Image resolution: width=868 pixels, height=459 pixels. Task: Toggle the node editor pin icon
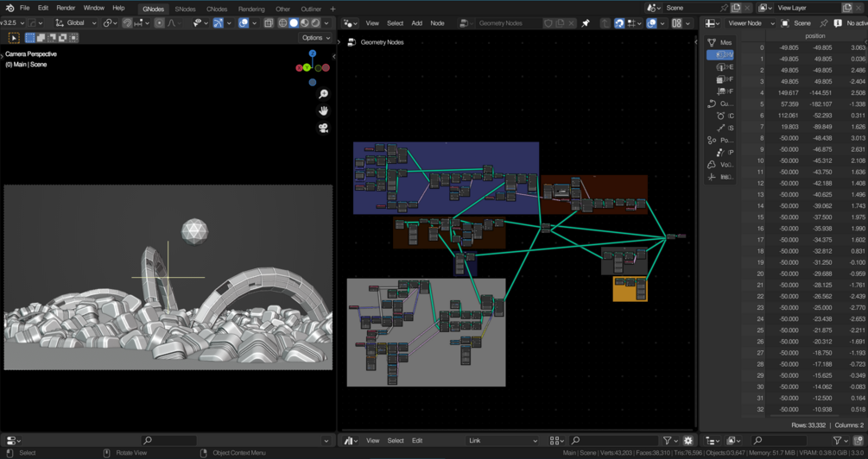[586, 23]
